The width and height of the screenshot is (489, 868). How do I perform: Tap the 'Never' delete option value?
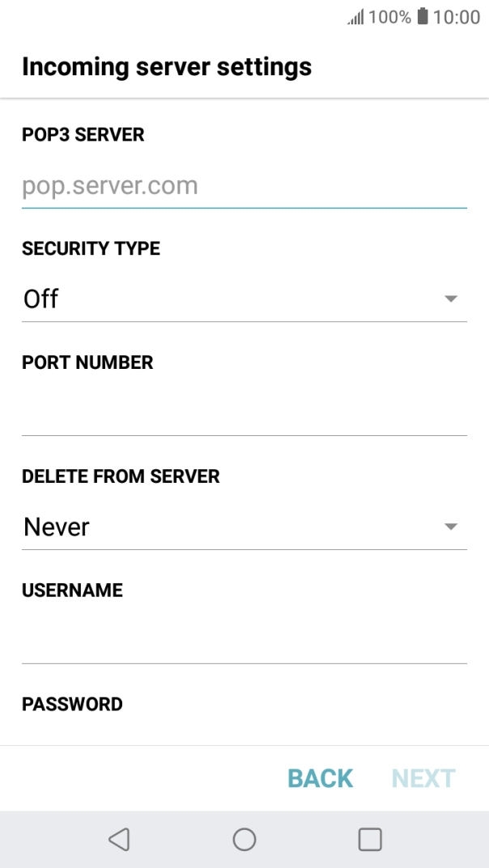point(57,527)
